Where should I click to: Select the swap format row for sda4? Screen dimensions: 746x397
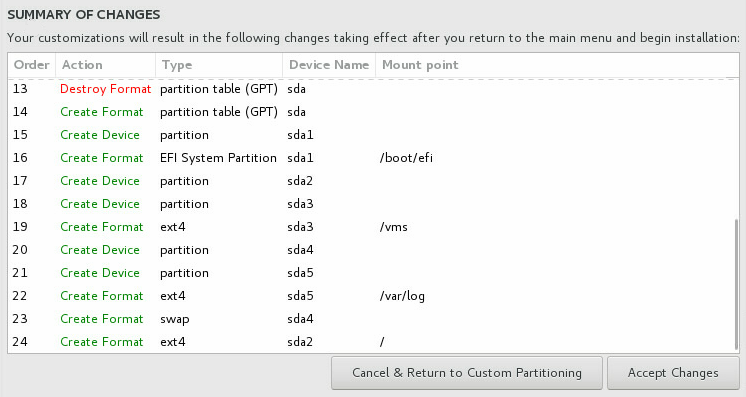coord(370,319)
